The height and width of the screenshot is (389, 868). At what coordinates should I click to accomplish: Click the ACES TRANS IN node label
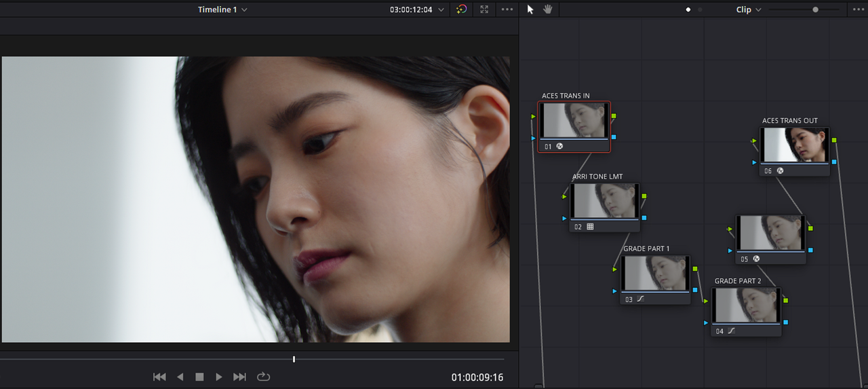coord(566,96)
